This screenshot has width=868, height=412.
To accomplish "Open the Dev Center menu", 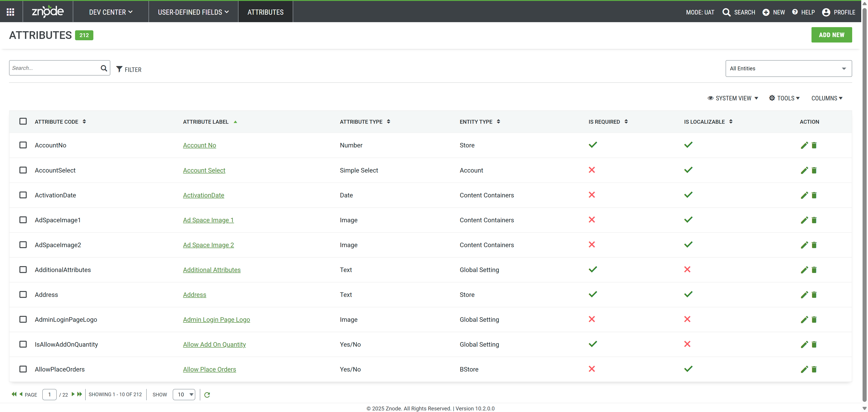I will (111, 12).
